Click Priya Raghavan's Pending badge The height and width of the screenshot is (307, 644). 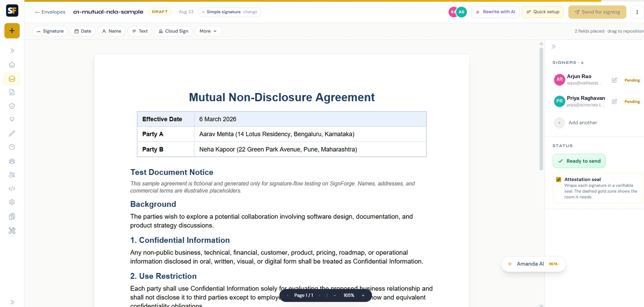[x=632, y=102]
